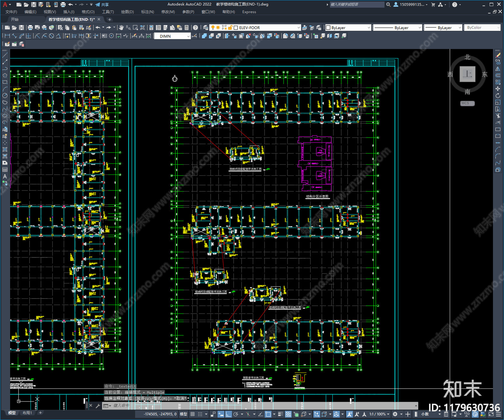The width and height of the screenshot is (504, 420).
Task: Select the Pan hand tool
Action: pyautogui.click(x=121, y=28)
